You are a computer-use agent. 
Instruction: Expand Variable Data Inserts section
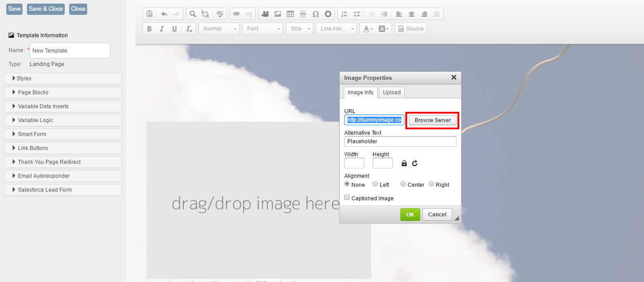63,106
